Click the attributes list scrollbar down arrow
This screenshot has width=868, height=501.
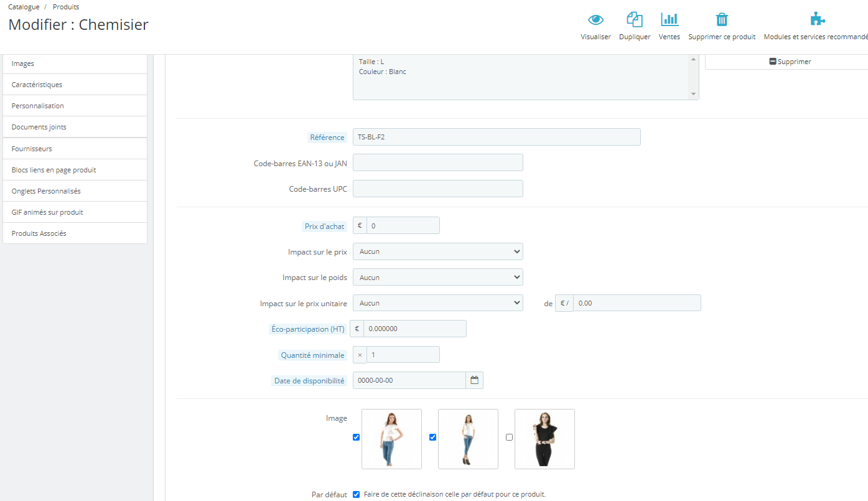point(694,95)
